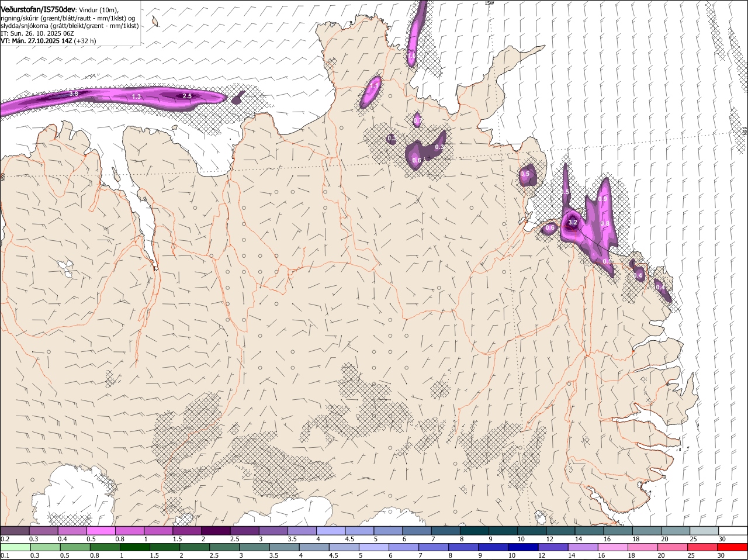Click the 0.1 label of the lower colorbar

tap(5, 556)
